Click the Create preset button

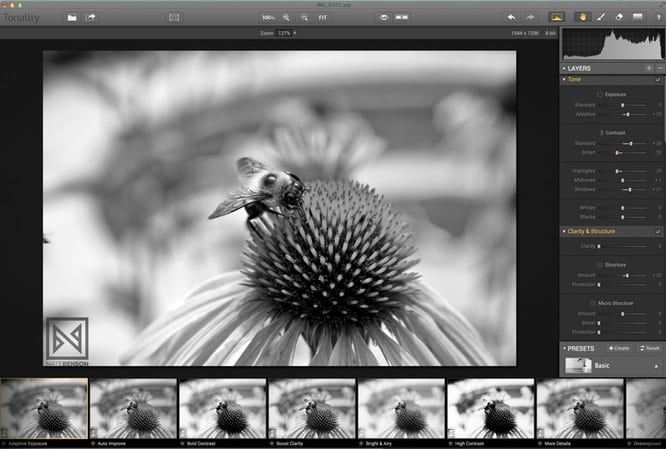[618, 348]
